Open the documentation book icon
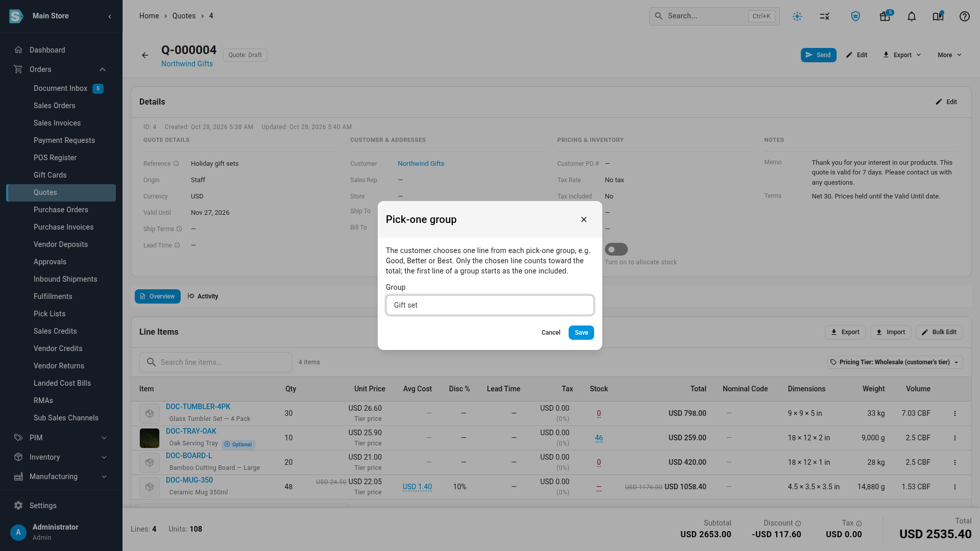Viewport: 980px width, 551px height. [x=938, y=16]
